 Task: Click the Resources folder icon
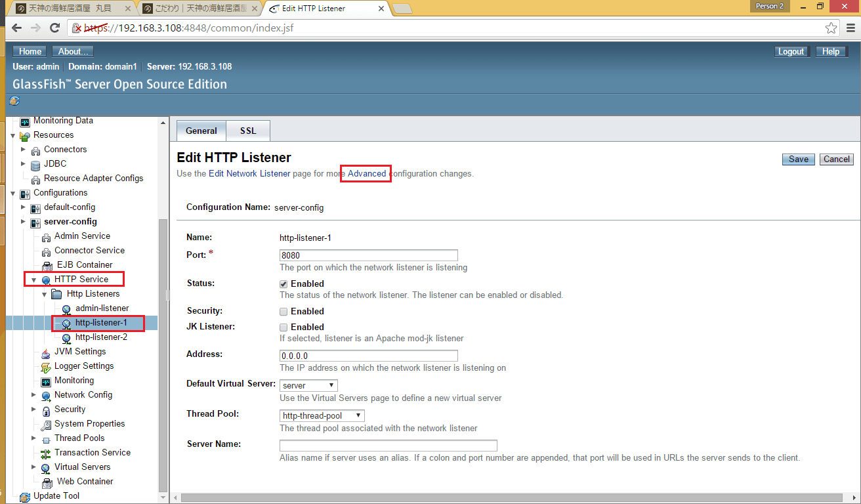(x=25, y=136)
